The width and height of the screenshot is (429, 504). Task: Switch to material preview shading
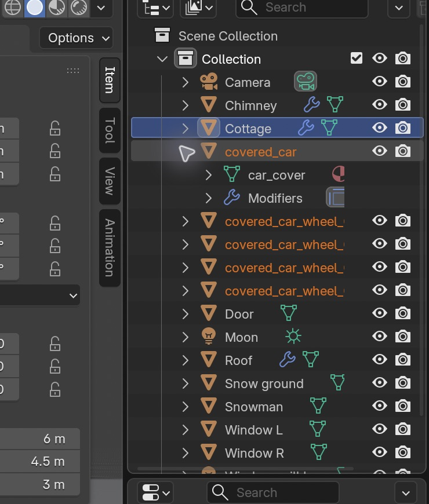click(57, 8)
